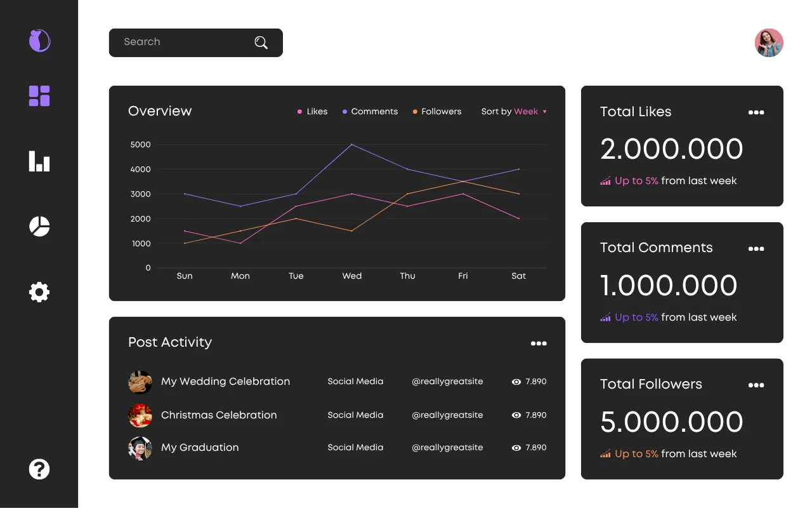
Task: Open the Post Activity three-dot menu
Action: [x=539, y=344]
